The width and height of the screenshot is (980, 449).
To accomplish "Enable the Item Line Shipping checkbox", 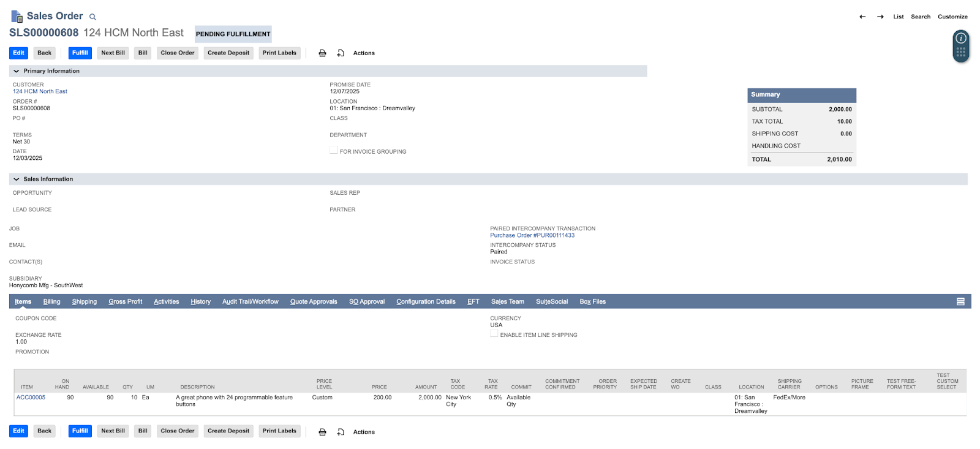I will pos(494,334).
